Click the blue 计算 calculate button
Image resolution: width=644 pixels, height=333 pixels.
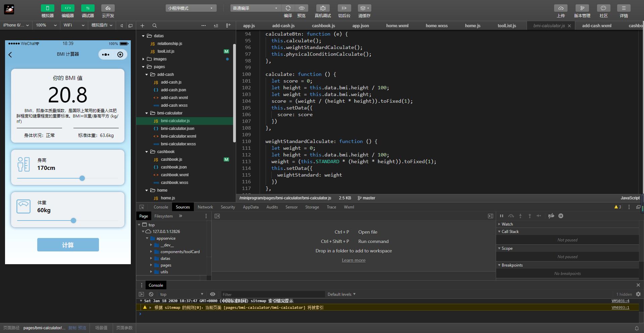(68, 245)
